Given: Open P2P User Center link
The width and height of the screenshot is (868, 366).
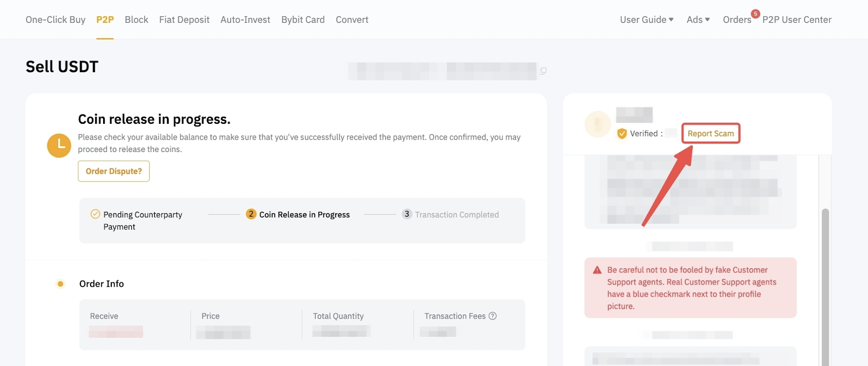Looking at the screenshot, I should [x=796, y=20].
